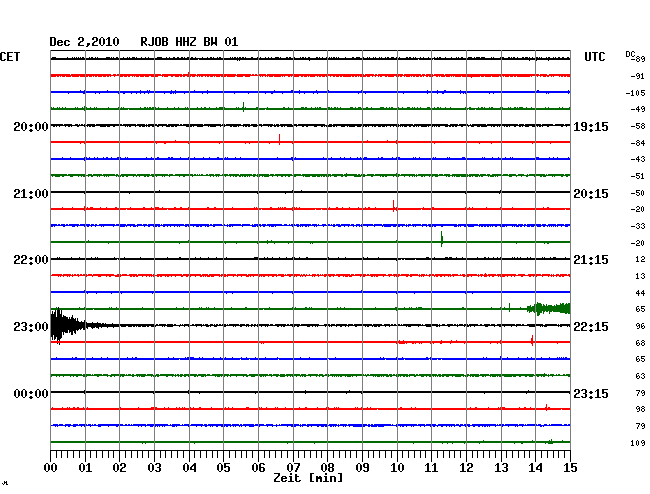Click the "22:15" UTC time label
Screen dimensions: 650x494
pyautogui.click(x=591, y=327)
